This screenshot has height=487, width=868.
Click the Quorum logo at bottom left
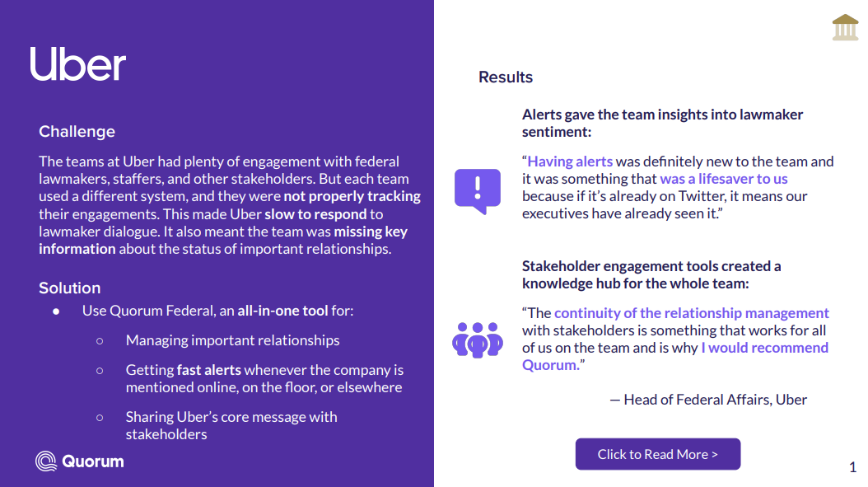pyautogui.click(x=80, y=461)
